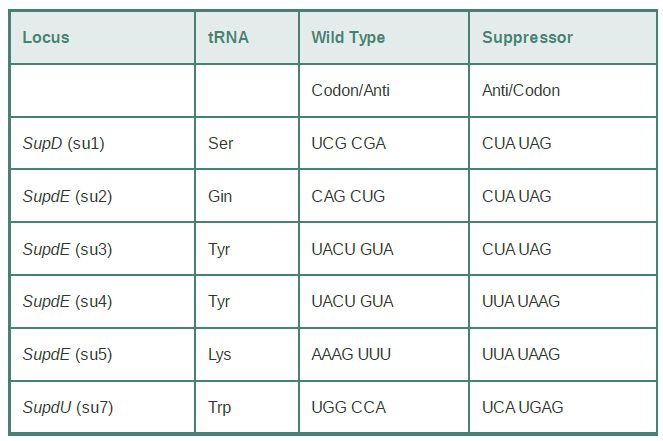This screenshot has height=441, width=663.
Task: Click the Gin tRNA cell
Action: point(247,196)
